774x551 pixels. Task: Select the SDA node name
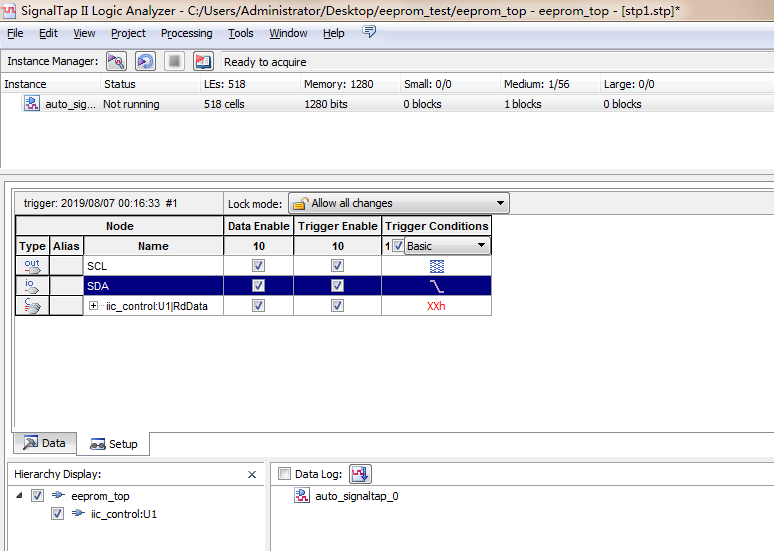pos(98,286)
